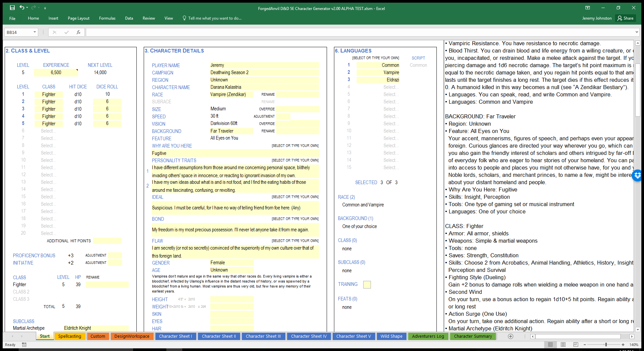Click the Jeremy Johnston account name
The image size is (644, 351).
click(597, 18)
